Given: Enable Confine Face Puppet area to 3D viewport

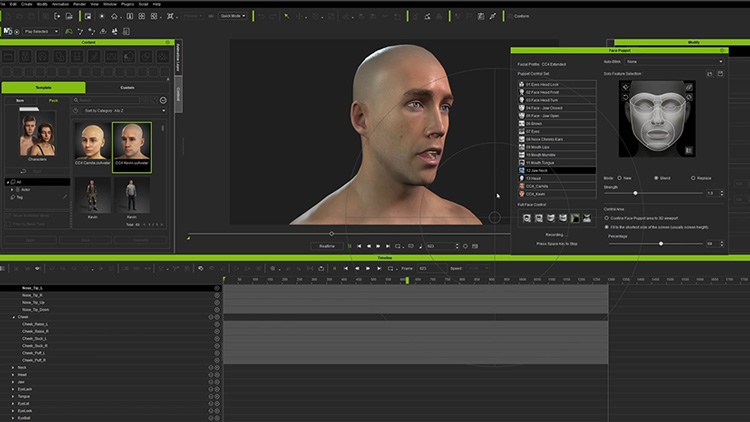Looking at the screenshot, I should (608, 217).
